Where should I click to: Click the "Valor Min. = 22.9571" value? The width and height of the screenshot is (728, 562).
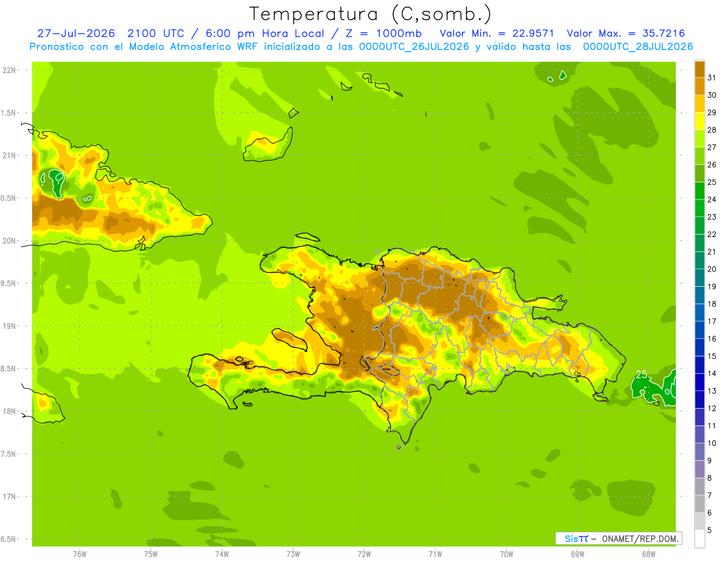497,33
